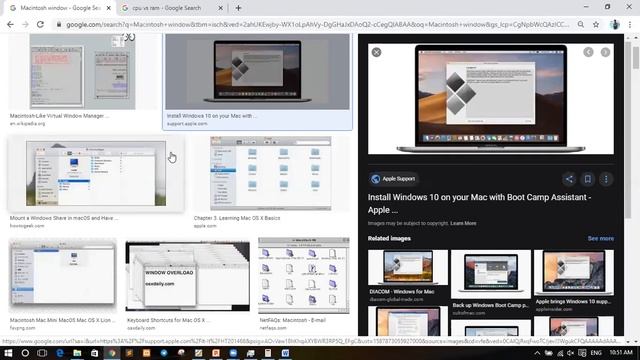Click the URL address bar
640x360 pixels.
coord(318,24)
